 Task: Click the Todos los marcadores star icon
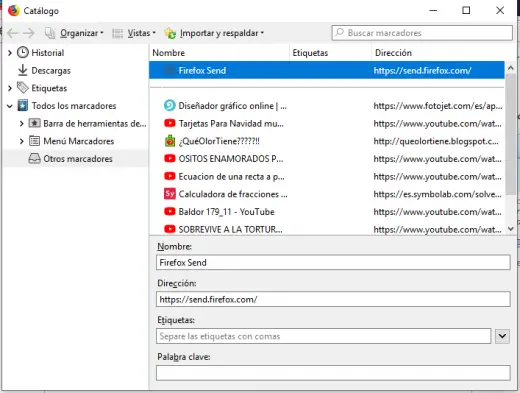[23, 106]
